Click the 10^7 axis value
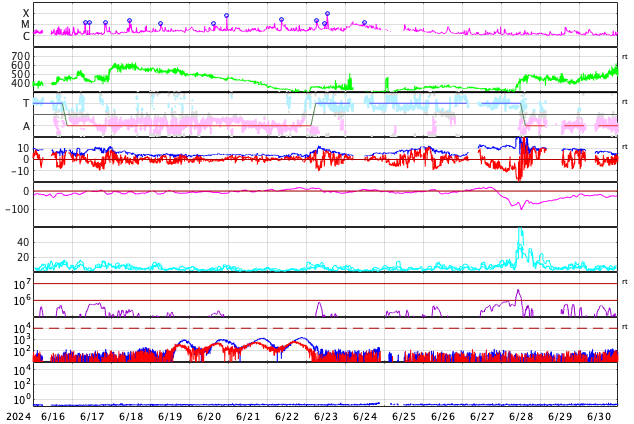 [22, 284]
